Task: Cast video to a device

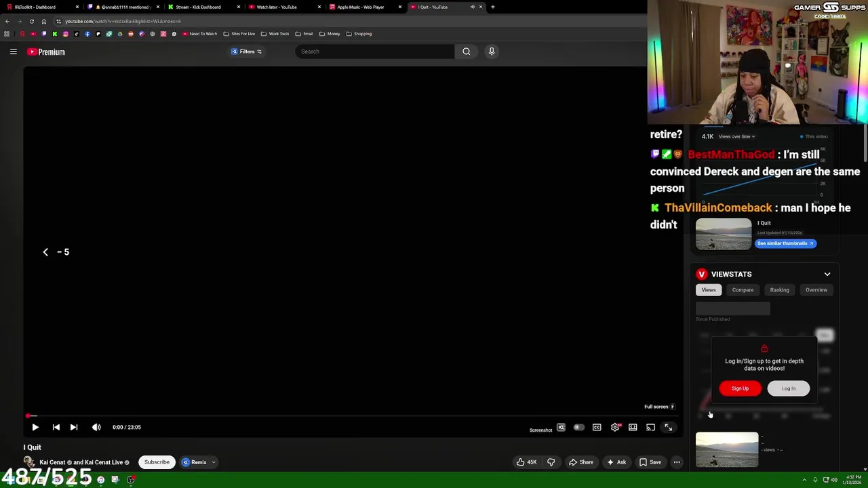Action: coord(650,428)
